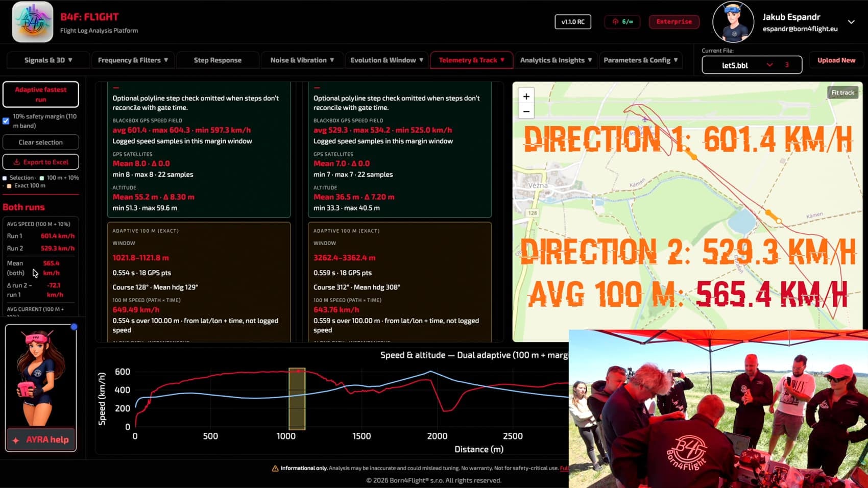This screenshot has width=868, height=488.
Task: Click the Adaptive fastest run button
Action: tap(41, 94)
